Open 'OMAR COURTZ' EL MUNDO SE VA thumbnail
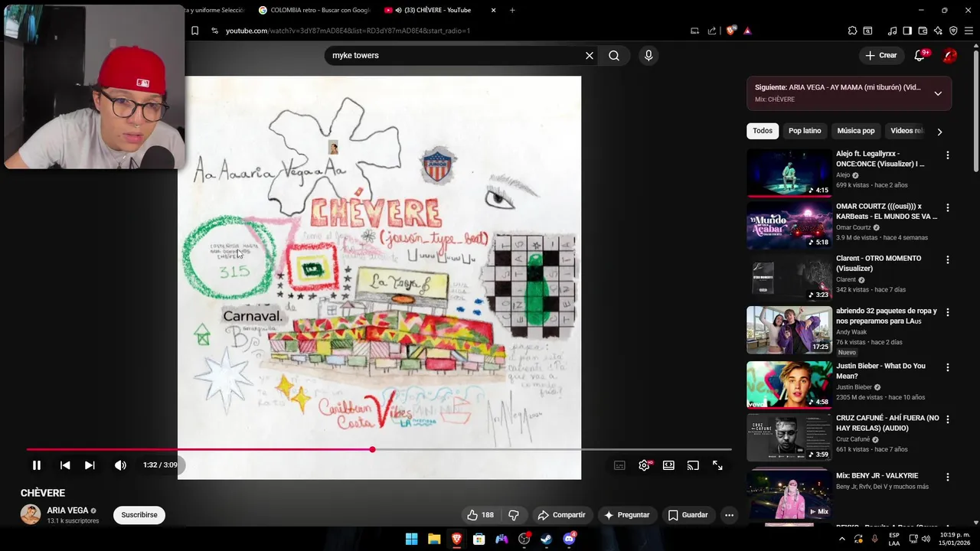 coord(789,226)
